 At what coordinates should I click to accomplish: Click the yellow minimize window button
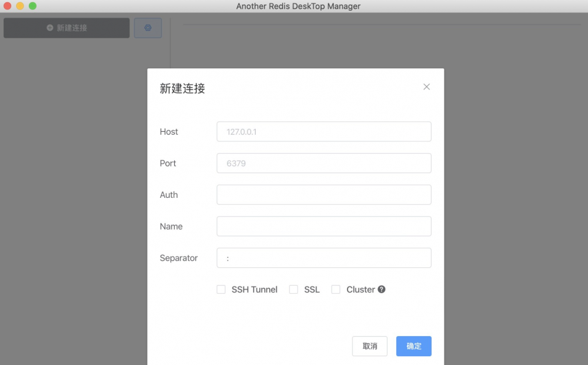[x=20, y=6]
